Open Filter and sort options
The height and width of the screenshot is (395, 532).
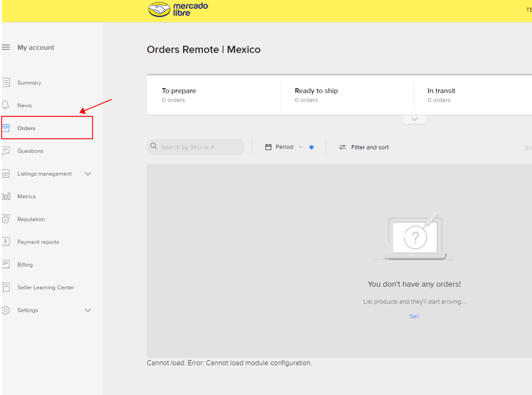tap(364, 147)
